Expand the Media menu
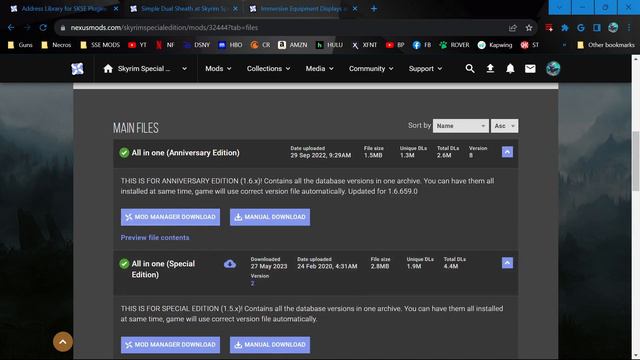This screenshot has height=360, width=640. [320, 69]
